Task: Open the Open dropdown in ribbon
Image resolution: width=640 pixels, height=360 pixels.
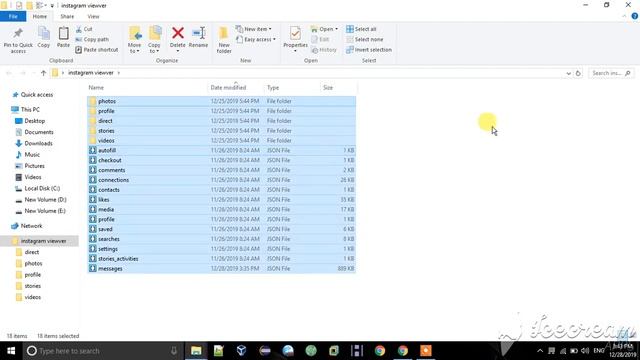Action: pos(324,29)
